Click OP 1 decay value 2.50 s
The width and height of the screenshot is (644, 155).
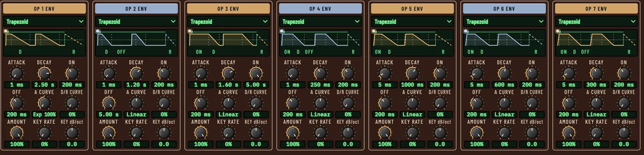tap(44, 85)
